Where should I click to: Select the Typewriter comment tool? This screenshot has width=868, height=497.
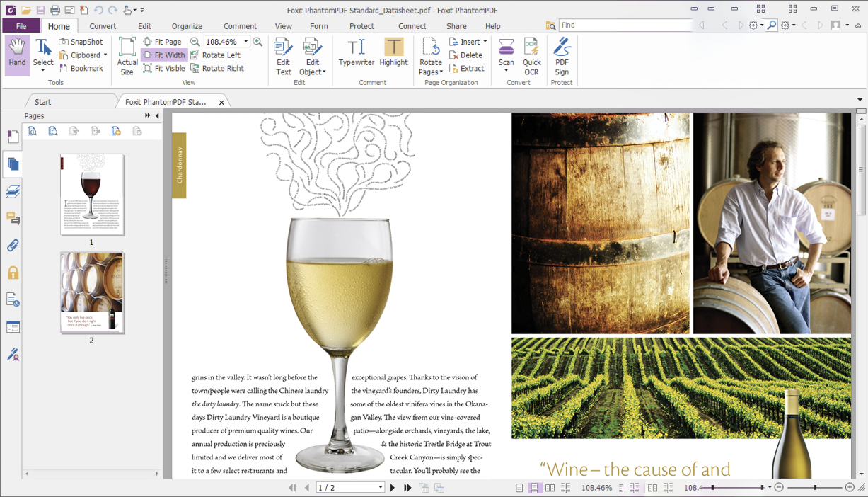click(357, 53)
